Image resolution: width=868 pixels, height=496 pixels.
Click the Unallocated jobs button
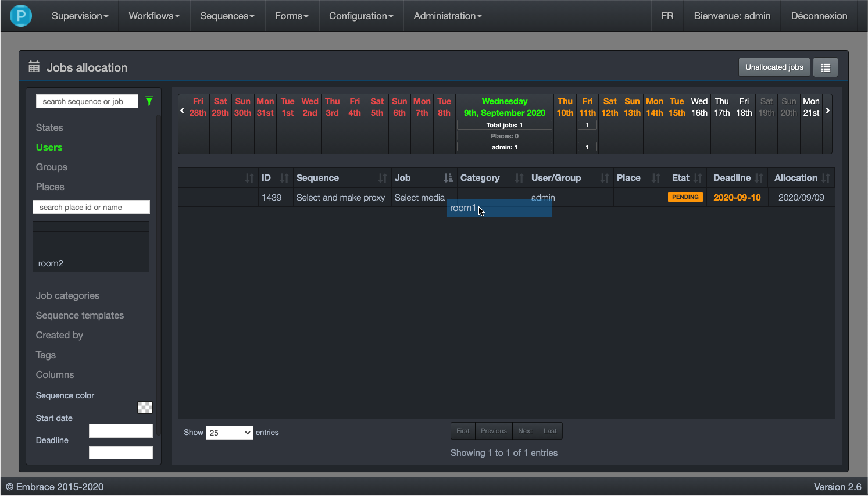point(774,67)
